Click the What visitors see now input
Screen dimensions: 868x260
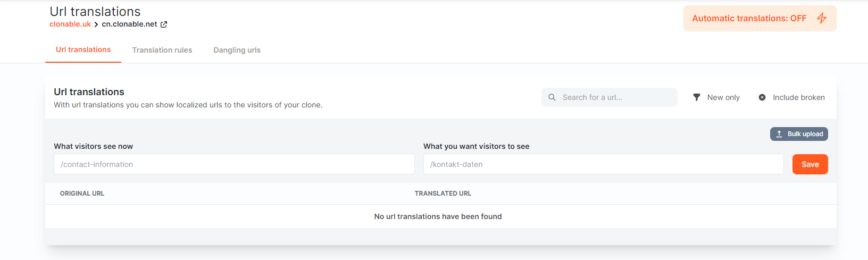[x=234, y=164]
